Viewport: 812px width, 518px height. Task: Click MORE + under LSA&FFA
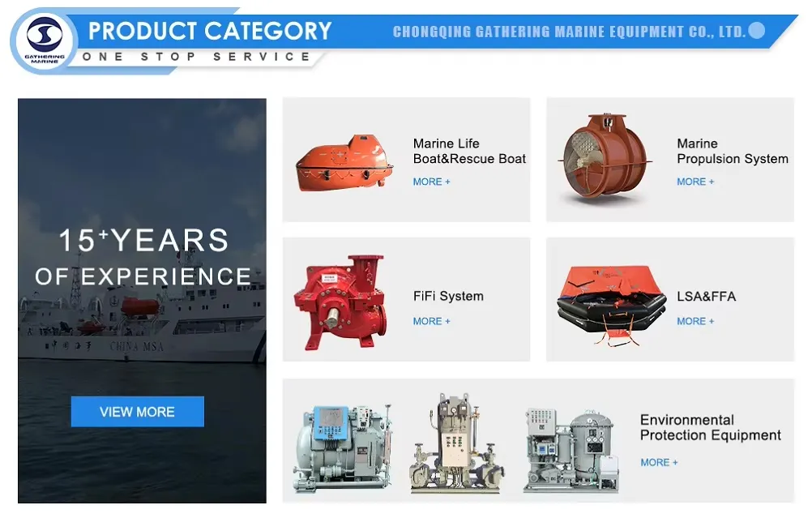coord(695,321)
